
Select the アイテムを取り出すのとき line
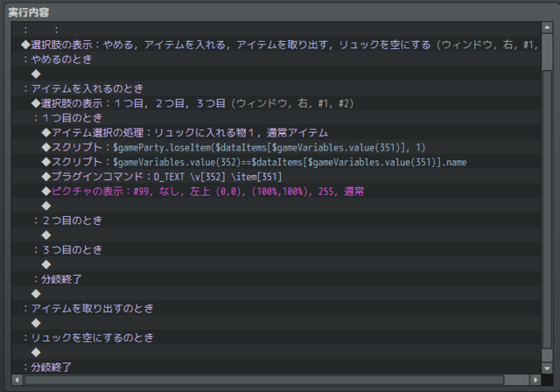(276, 308)
